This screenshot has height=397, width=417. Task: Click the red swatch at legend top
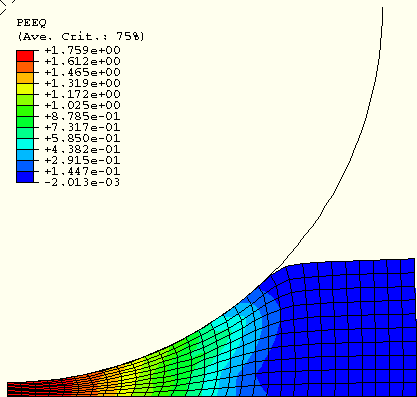[x=25, y=56]
